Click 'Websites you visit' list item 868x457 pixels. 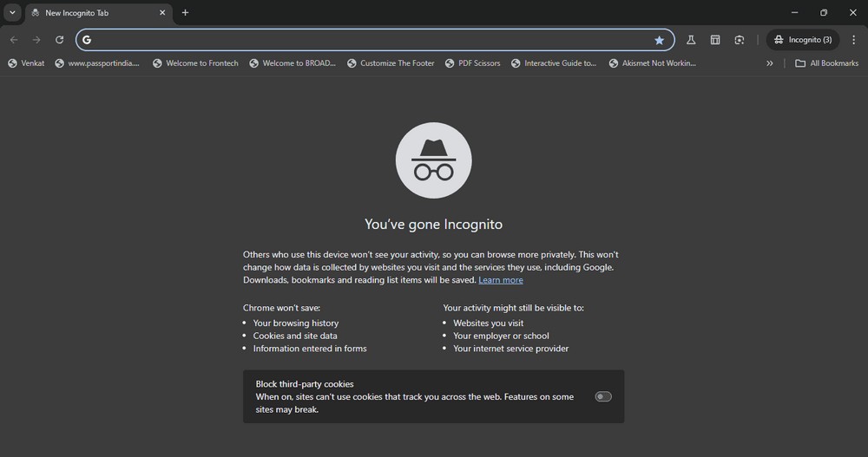pyautogui.click(x=488, y=323)
